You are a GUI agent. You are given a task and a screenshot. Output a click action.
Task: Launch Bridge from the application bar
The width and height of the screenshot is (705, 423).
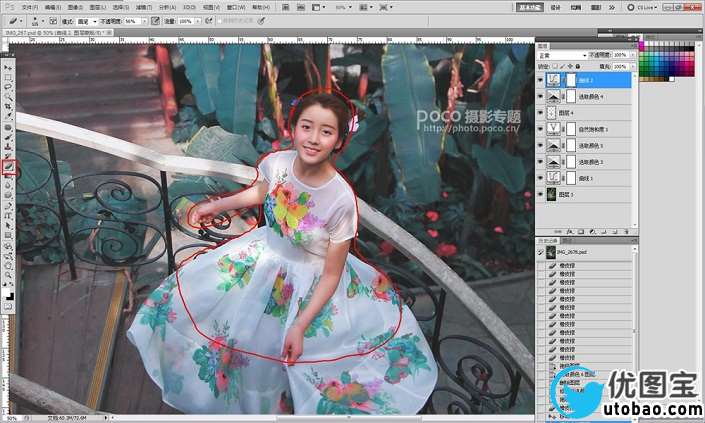pyautogui.click(x=285, y=8)
